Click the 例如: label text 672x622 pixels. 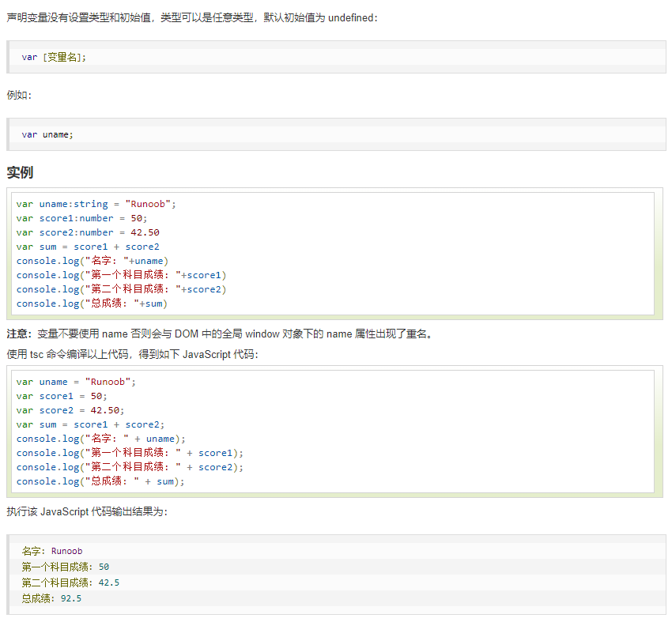point(19,95)
